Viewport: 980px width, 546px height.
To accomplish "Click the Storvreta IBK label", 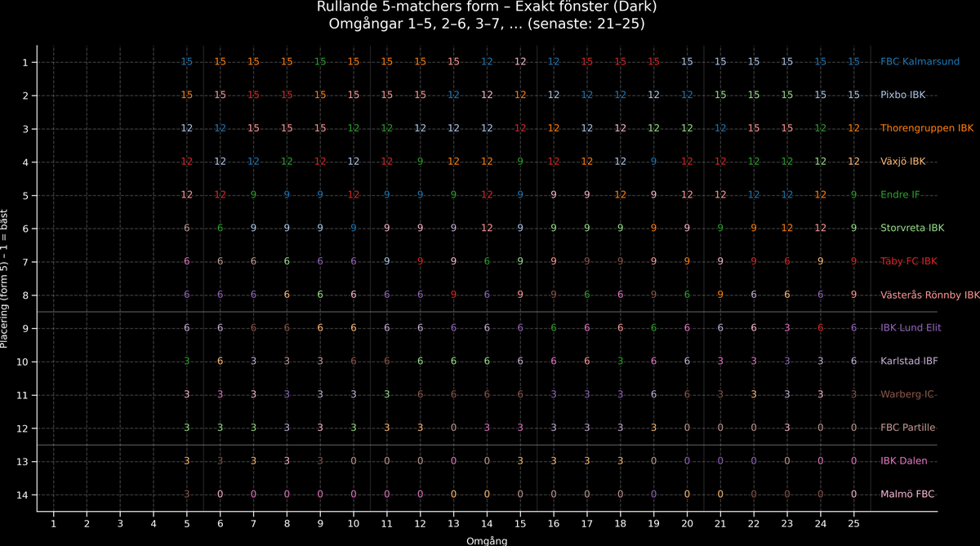I will (x=912, y=229).
